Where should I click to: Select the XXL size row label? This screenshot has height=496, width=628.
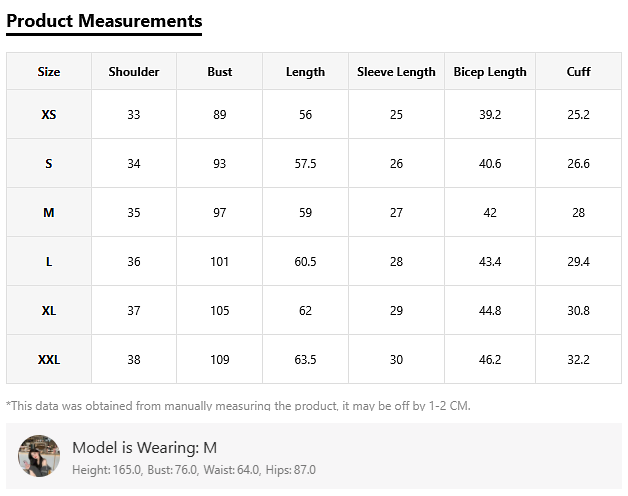[x=49, y=360]
